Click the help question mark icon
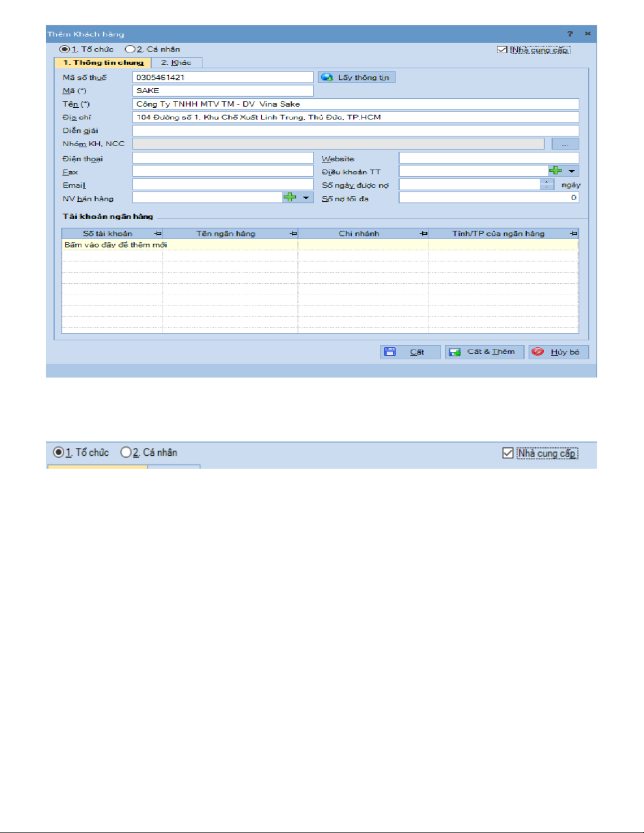 coord(570,34)
